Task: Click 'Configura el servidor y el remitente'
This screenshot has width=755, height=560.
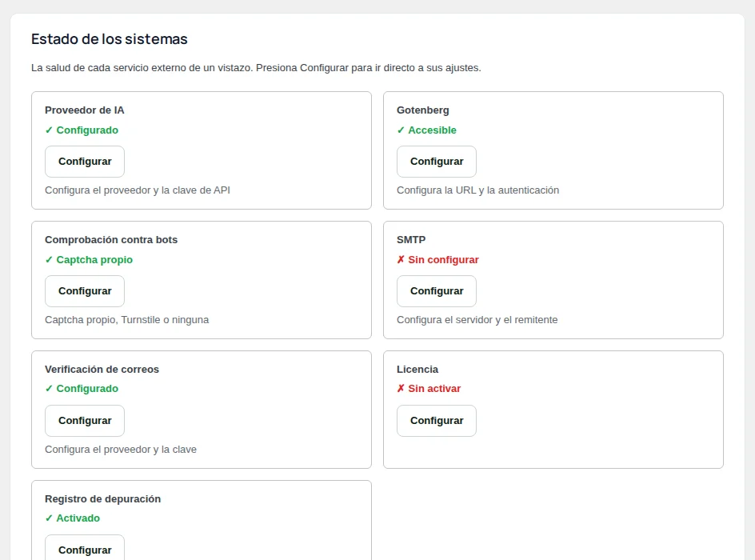Action: point(477,320)
